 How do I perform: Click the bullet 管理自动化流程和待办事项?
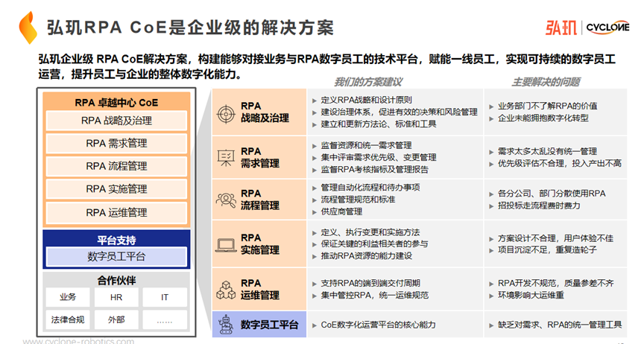370,188
